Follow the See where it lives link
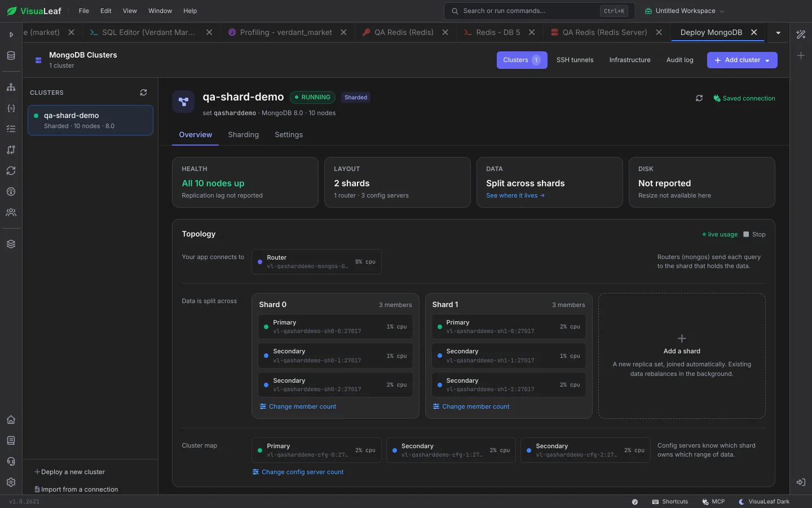The image size is (812, 508). (x=515, y=195)
